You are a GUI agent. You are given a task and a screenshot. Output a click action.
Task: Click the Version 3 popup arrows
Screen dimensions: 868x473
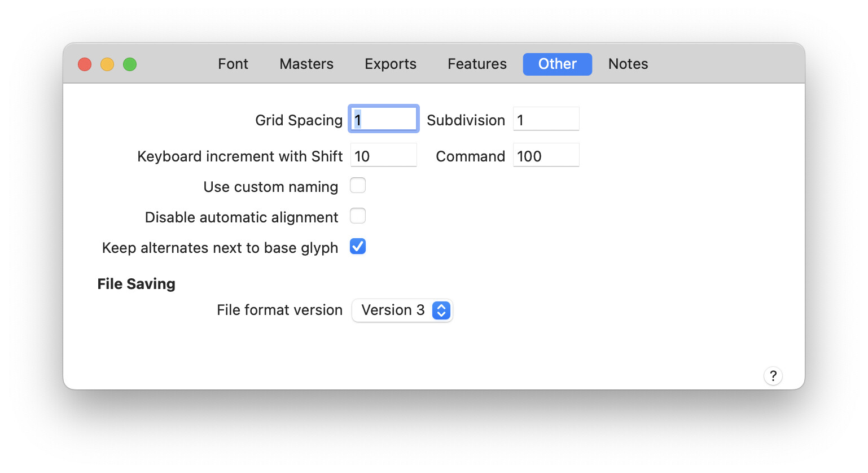pos(441,310)
